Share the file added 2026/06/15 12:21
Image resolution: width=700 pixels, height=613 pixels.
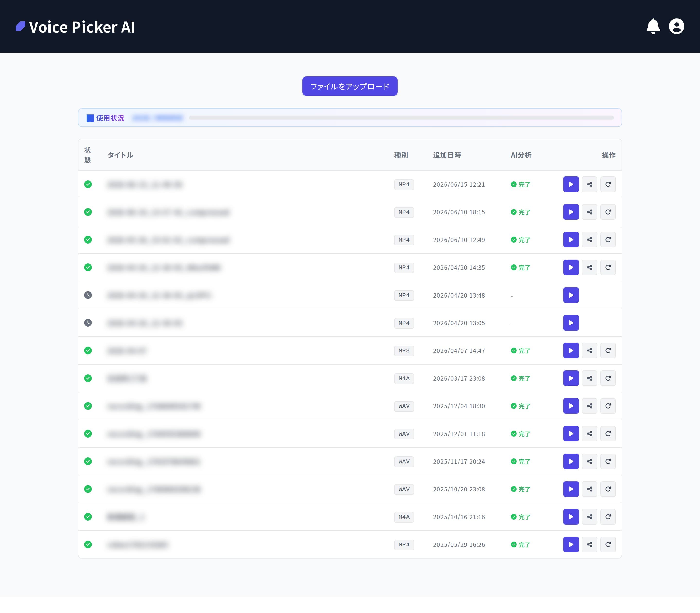589,184
